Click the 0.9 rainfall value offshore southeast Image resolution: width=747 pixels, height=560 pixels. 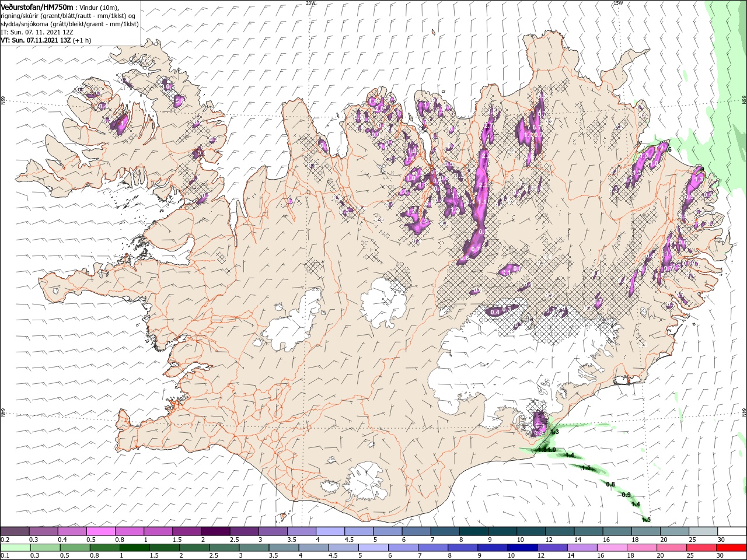click(626, 495)
